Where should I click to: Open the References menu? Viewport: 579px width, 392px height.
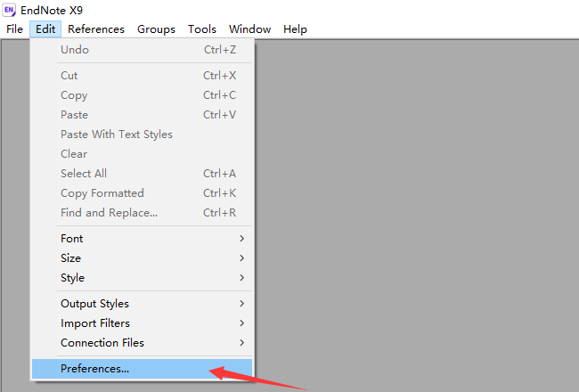(96, 29)
